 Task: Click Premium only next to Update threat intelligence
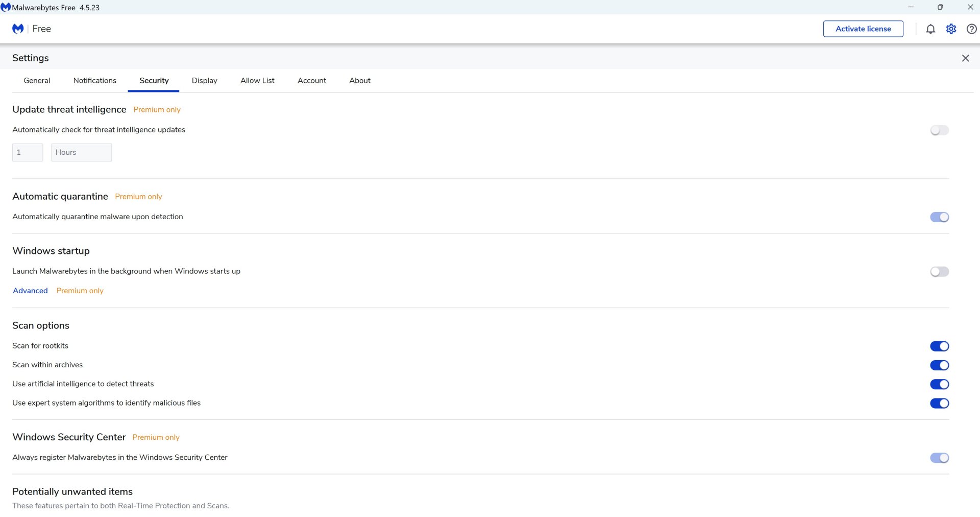tap(157, 110)
